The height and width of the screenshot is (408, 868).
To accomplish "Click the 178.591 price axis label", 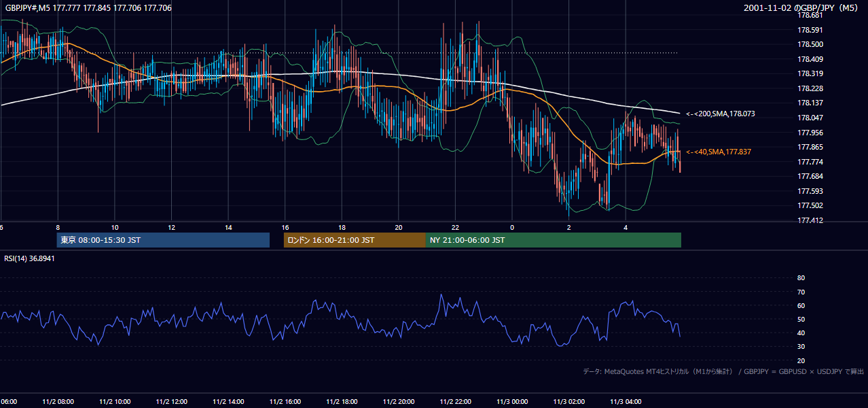I will (x=810, y=29).
